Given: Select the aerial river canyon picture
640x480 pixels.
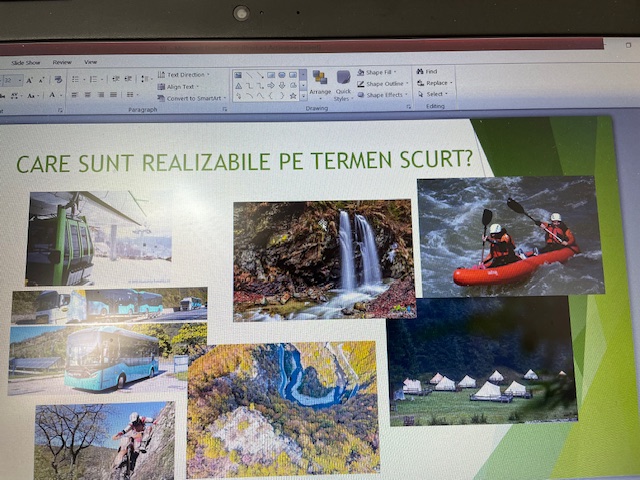Looking at the screenshot, I should click(283, 409).
